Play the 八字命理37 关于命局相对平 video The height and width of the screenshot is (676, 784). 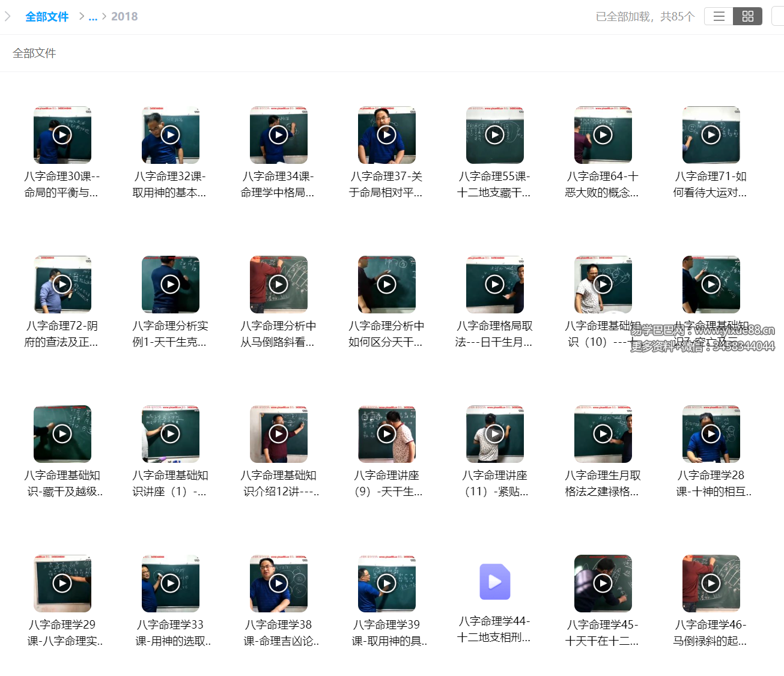(387, 135)
